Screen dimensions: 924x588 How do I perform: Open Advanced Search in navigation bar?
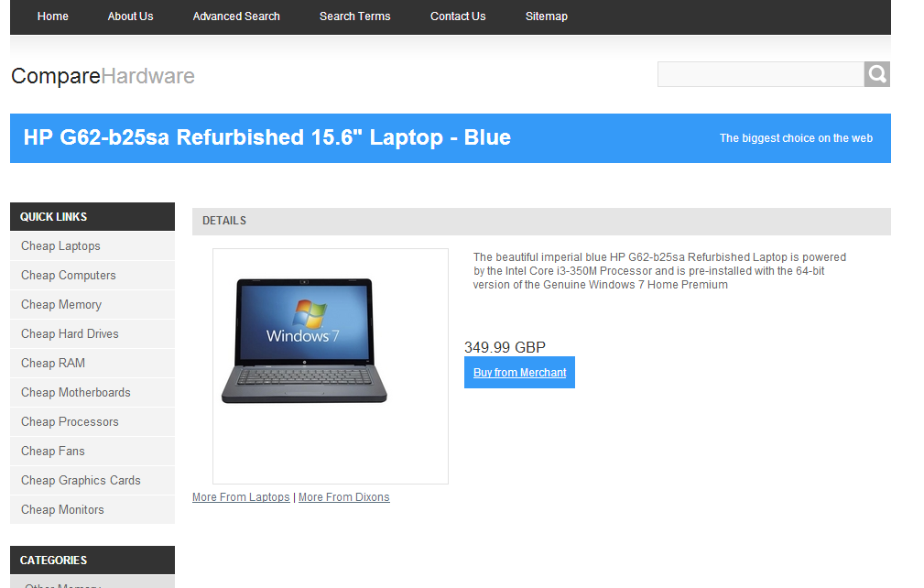click(x=236, y=16)
